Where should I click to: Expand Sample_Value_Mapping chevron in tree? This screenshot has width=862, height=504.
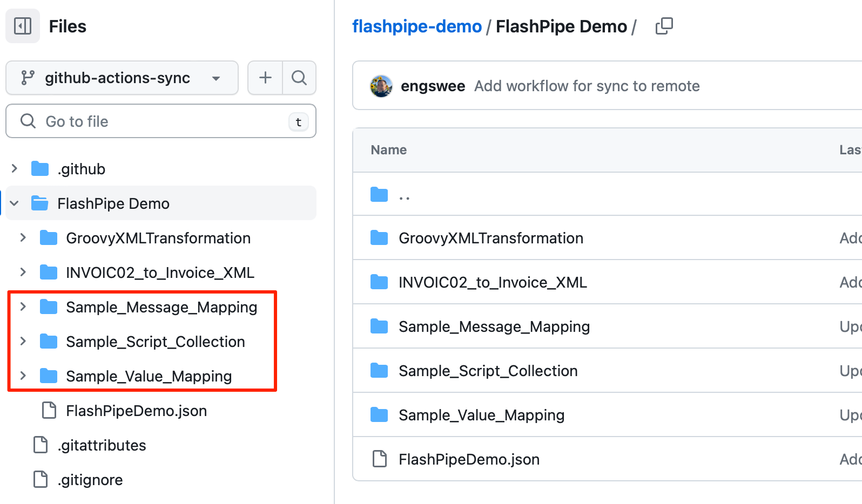(x=23, y=376)
